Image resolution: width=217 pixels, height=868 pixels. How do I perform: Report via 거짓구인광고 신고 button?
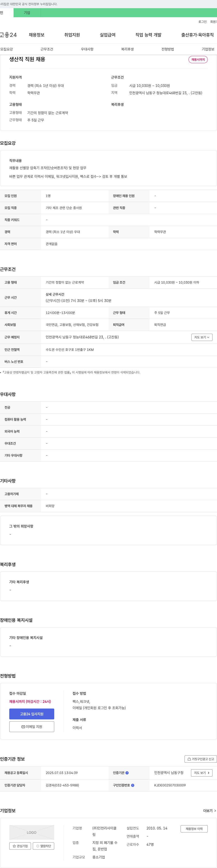pos(200,759)
